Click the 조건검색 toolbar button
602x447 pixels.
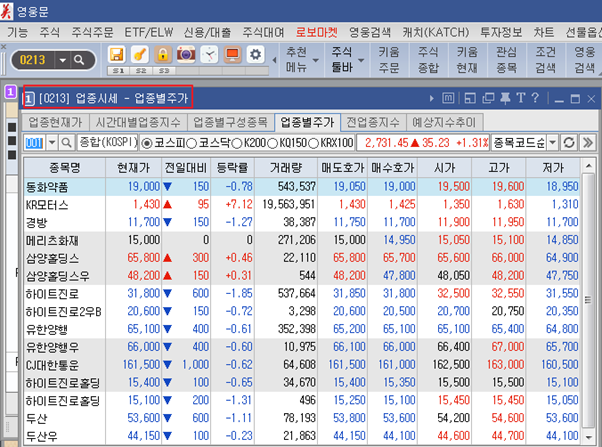tap(545, 60)
